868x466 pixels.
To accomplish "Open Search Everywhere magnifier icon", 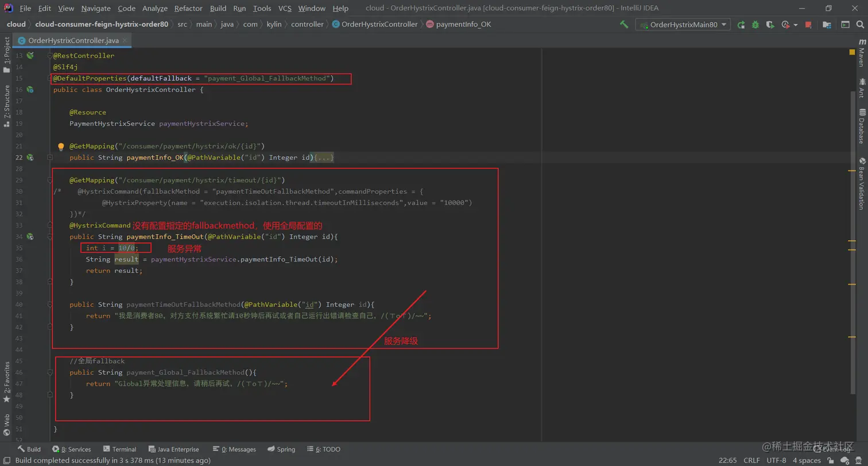I will tap(861, 25).
